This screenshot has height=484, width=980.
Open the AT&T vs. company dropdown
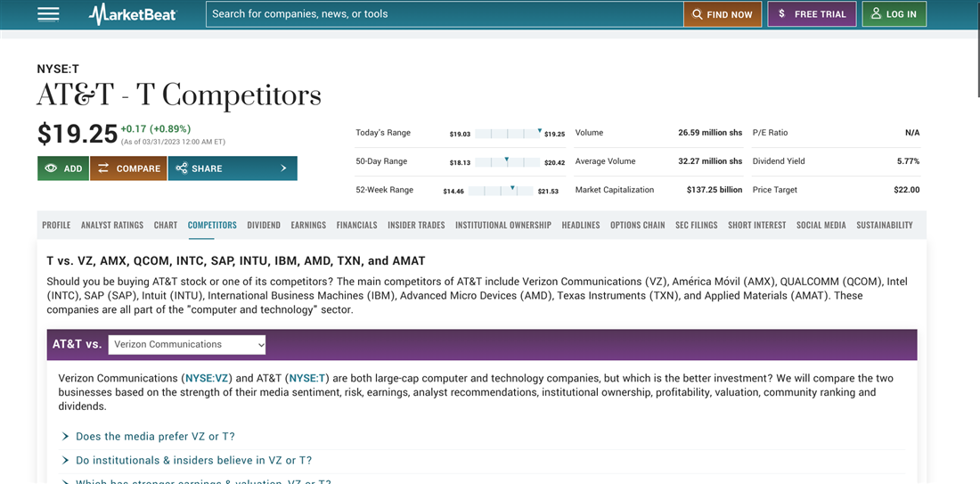click(x=187, y=345)
